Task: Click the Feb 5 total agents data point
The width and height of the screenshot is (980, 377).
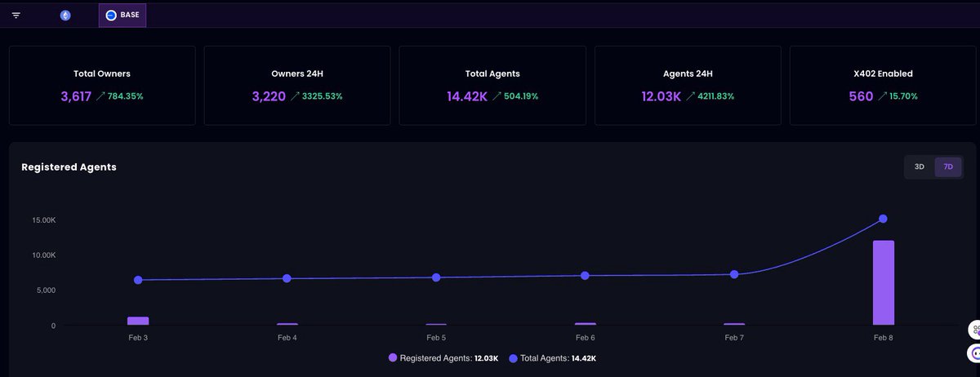Action: (436, 277)
